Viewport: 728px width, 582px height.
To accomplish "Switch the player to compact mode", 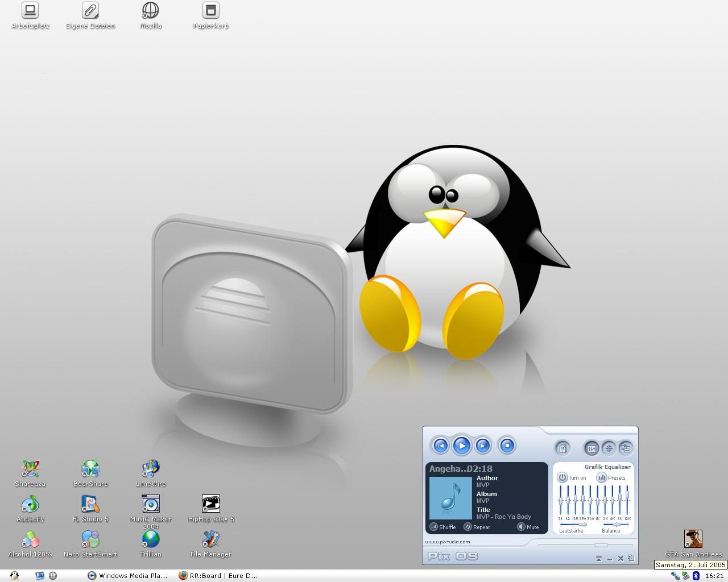I will click(631, 558).
